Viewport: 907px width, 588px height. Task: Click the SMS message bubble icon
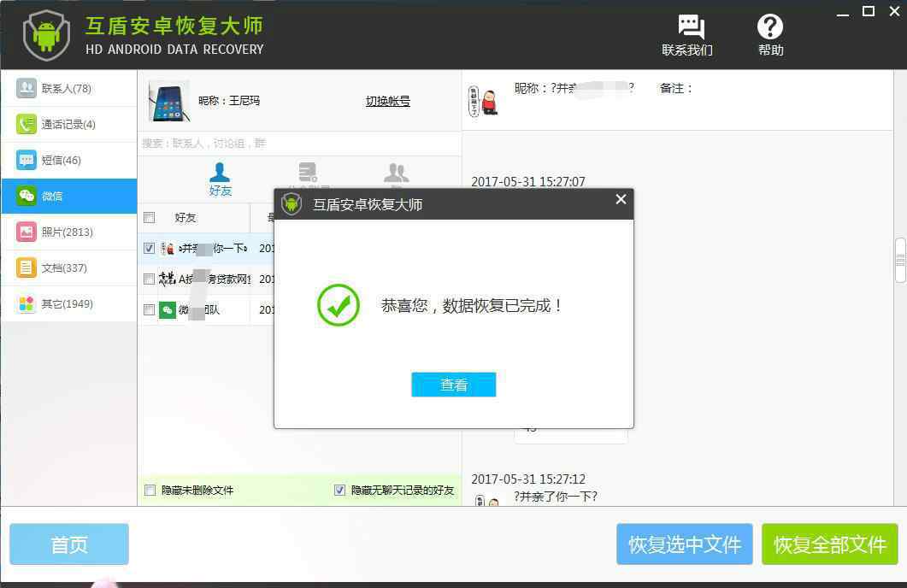click(26, 160)
